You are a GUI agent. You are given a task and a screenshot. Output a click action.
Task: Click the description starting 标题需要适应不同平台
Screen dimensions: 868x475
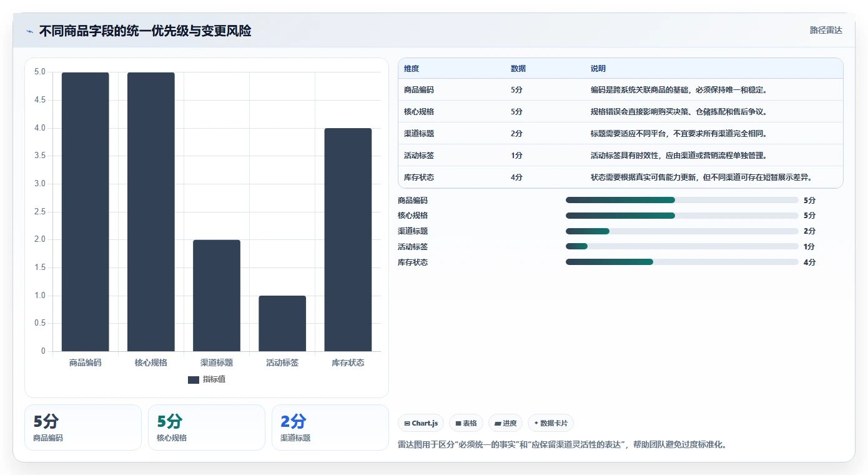coord(679,134)
